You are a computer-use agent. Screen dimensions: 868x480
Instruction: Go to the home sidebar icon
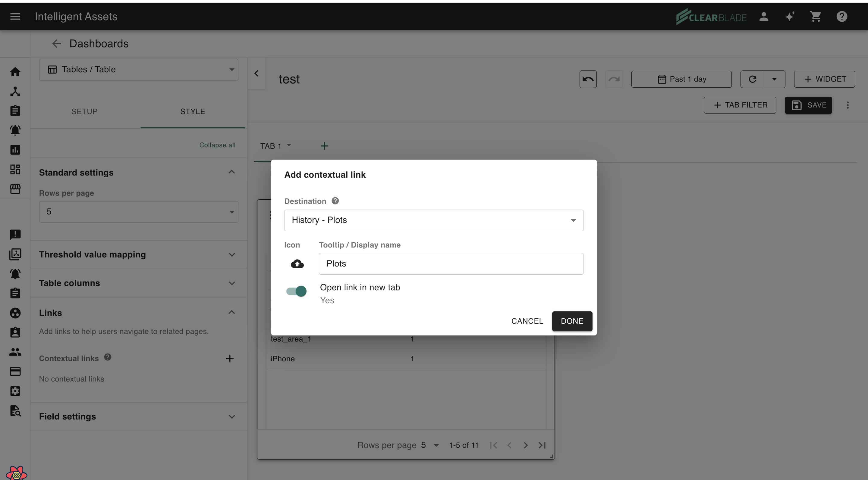tap(15, 72)
